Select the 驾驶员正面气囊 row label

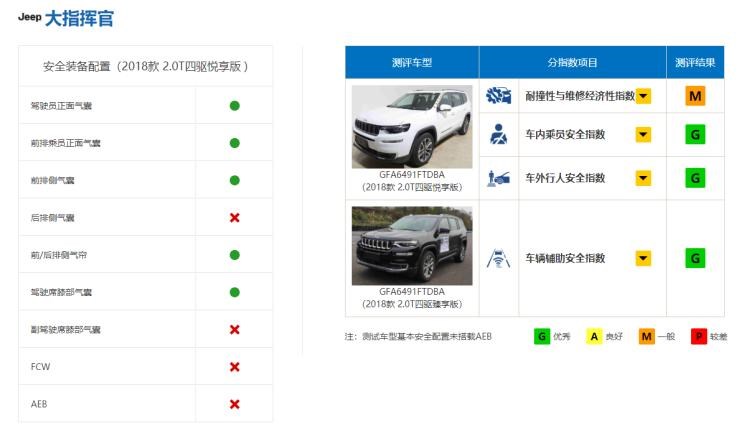click(x=61, y=106)
